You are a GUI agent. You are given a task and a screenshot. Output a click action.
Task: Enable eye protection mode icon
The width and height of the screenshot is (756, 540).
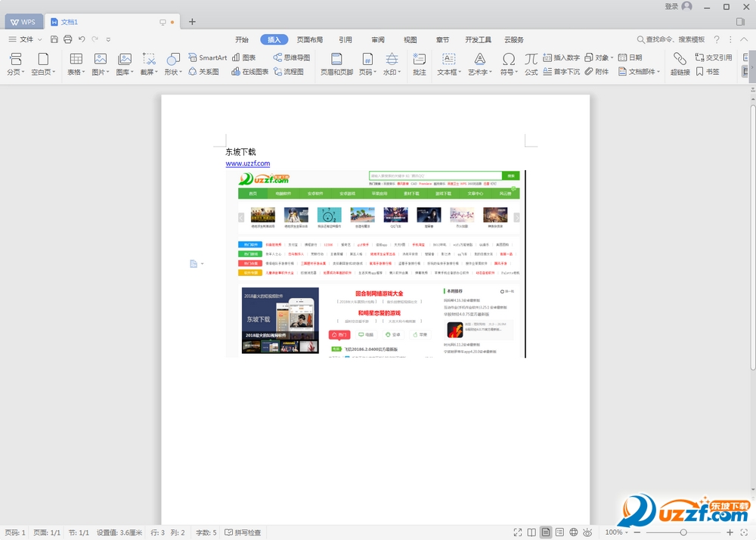(587, 532)
